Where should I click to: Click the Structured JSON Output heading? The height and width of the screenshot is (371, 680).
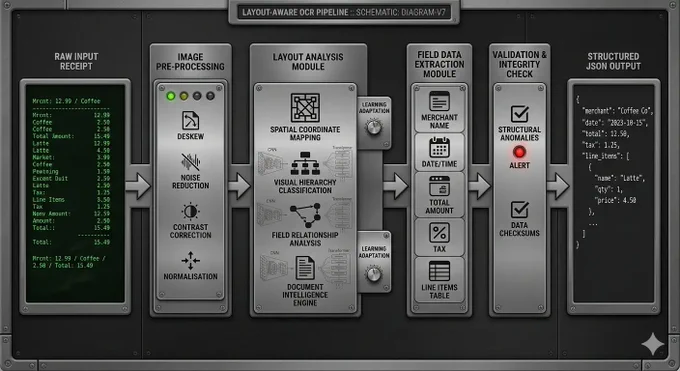(x=613, y=61)
